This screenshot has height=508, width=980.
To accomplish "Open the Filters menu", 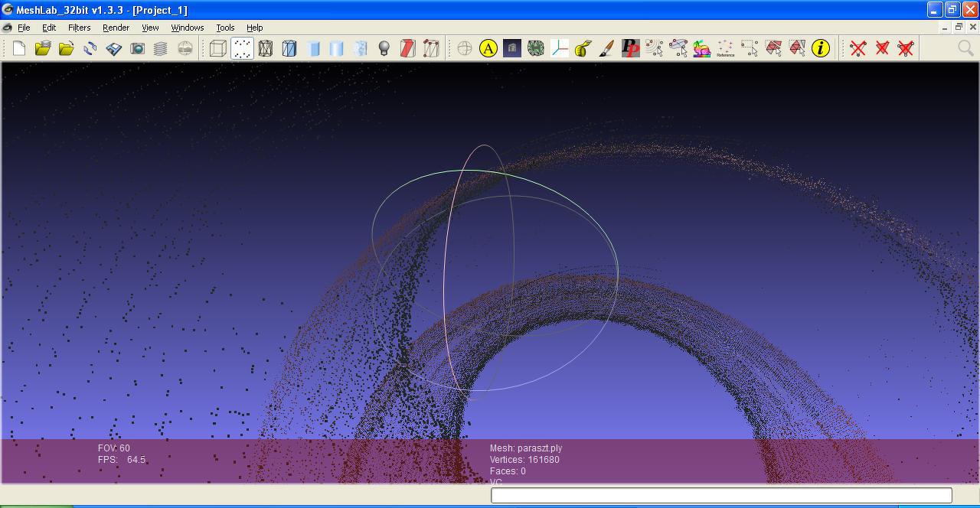I will [79, 28].
